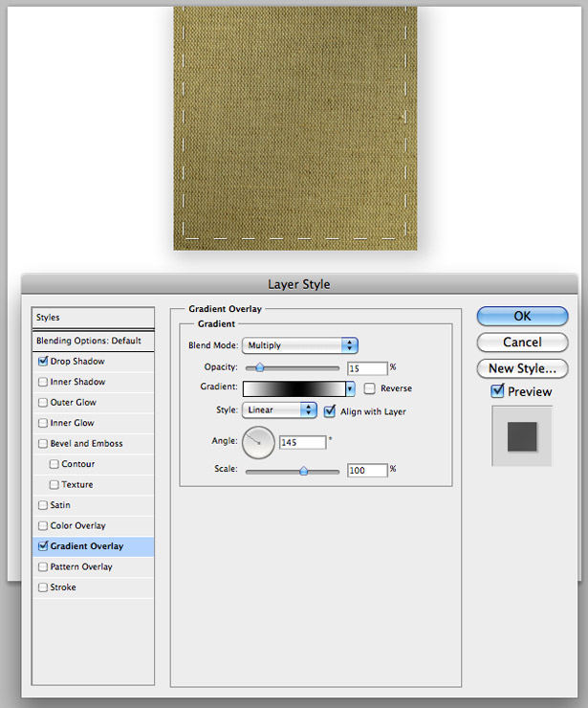
Task: Open the Style Linear dropdown
Action: [279, 410]
